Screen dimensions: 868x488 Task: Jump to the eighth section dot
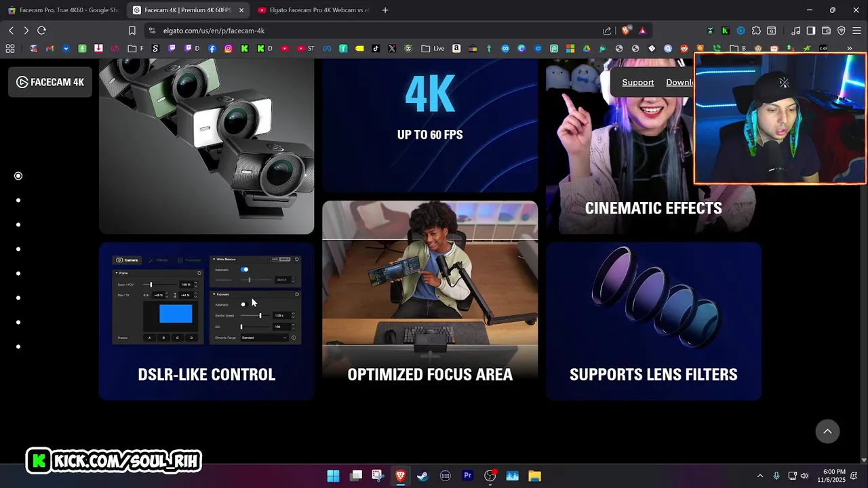click(18, 346)
